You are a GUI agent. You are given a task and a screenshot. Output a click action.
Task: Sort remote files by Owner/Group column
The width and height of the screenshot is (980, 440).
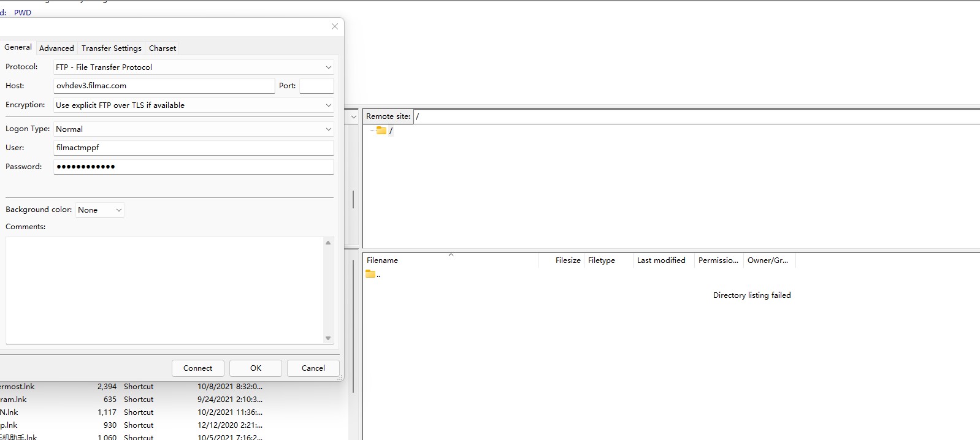pyautogui.click(x=770, y=260)
